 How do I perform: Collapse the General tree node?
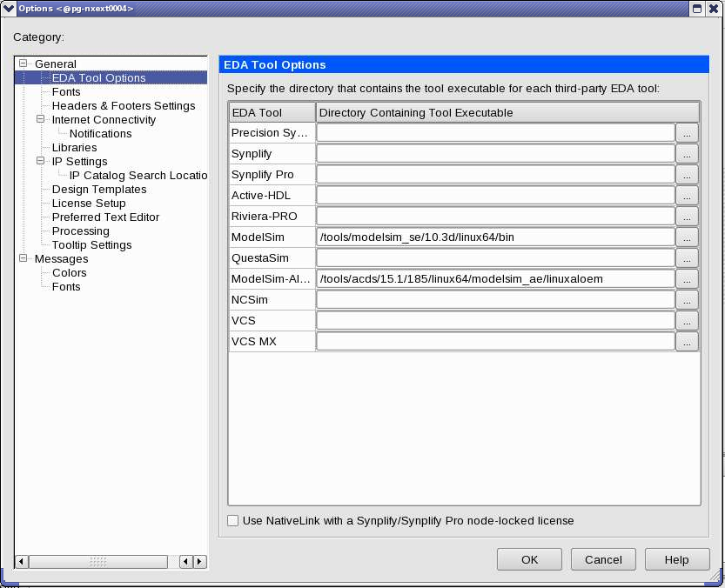click(x=23, y=63)
